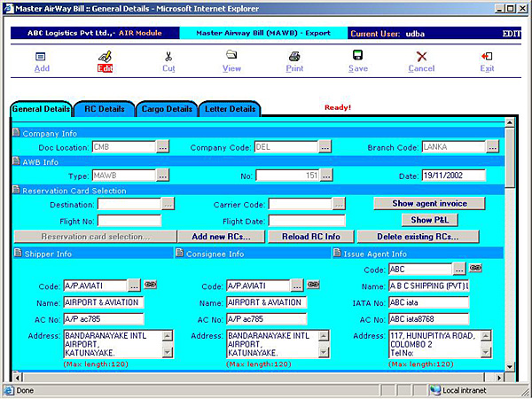Click the Edit toolbar icon
Screen dimensions: 532x399
[x=105, y=57]
